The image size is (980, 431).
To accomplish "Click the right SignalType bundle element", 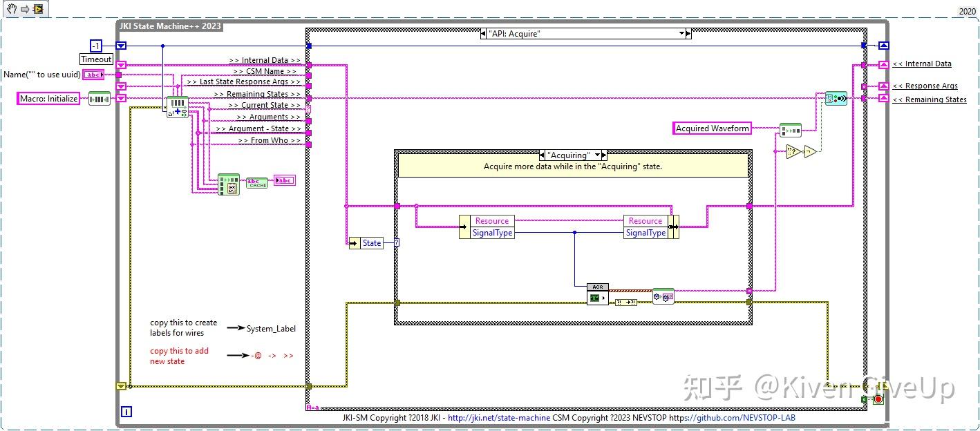I will click(646, 233).
